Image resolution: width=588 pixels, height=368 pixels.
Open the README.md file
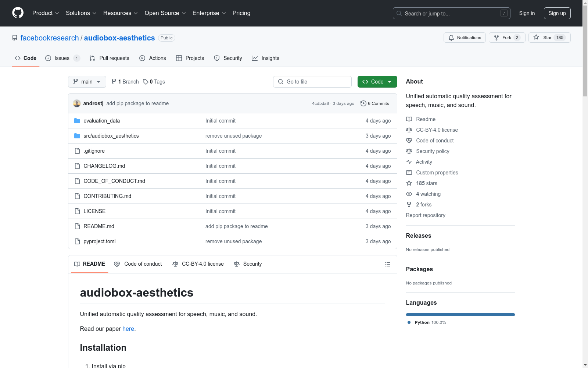coord(99,226)
